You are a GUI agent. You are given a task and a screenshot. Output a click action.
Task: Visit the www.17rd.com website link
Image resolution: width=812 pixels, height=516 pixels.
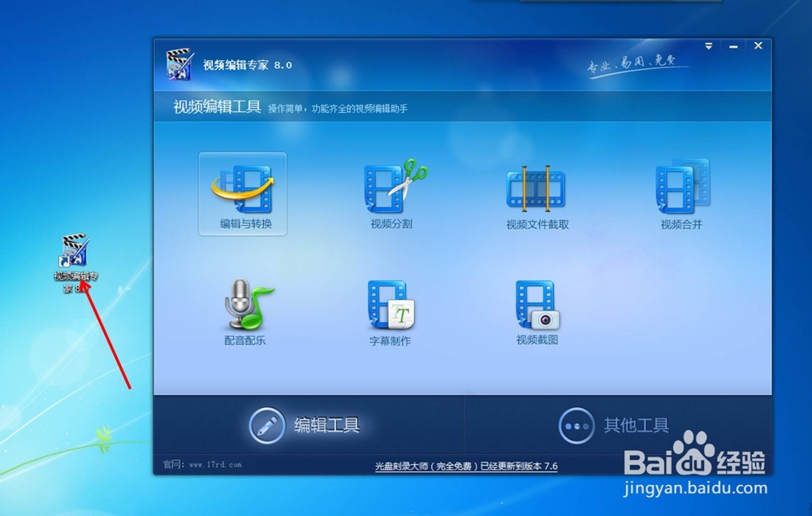click(215, 465)
